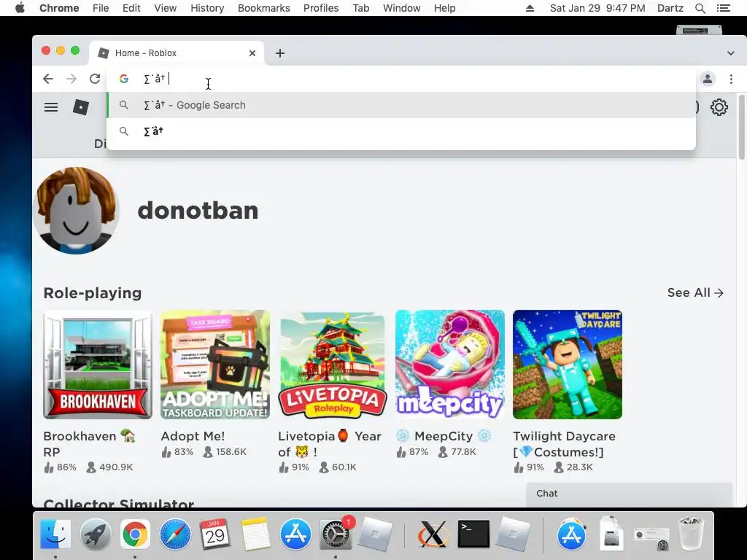Open Launchpad from the Dock
The width and height of the screenshot is (747, 560).
tap(96, 534)
